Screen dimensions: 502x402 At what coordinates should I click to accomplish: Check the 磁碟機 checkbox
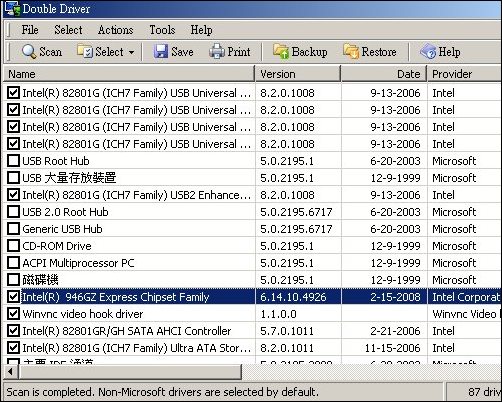point(13,280)
